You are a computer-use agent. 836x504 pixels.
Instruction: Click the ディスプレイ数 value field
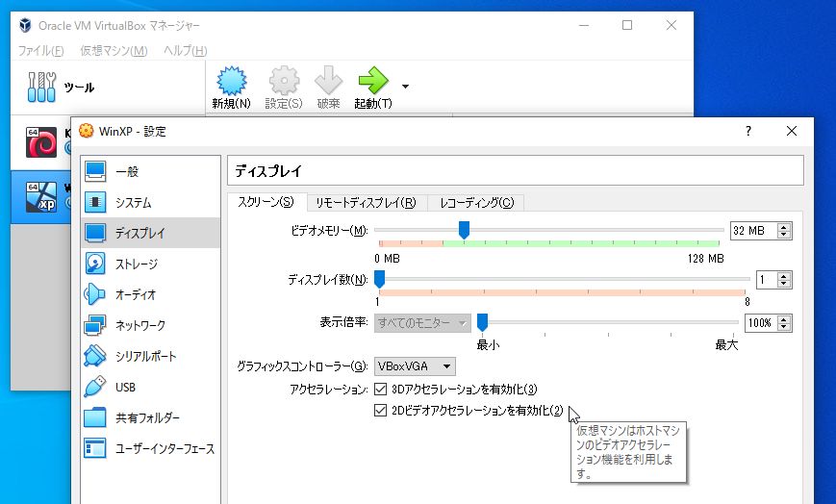767,280
